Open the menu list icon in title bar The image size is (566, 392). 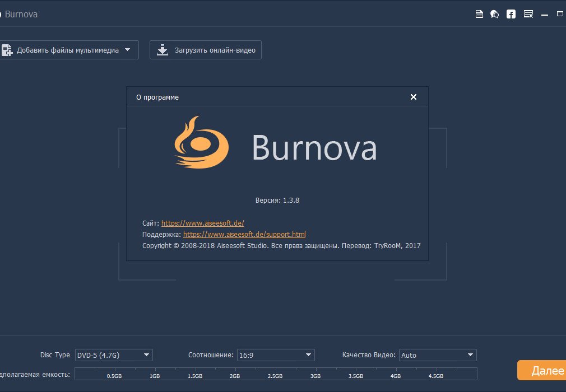click(528, 14)
